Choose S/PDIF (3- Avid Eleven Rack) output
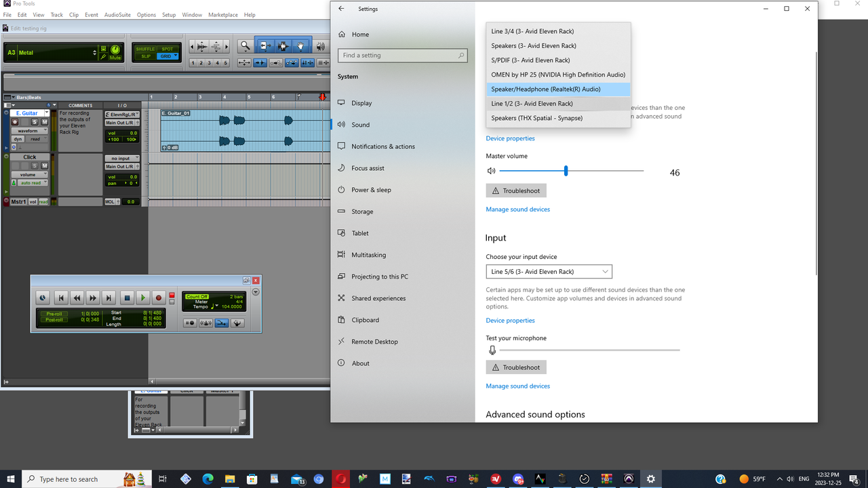This screenshot has width=868, height=488. point(558,60)
